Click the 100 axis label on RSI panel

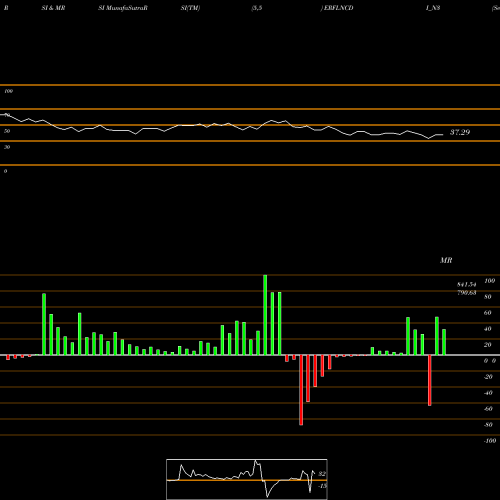tap(8, 91)
